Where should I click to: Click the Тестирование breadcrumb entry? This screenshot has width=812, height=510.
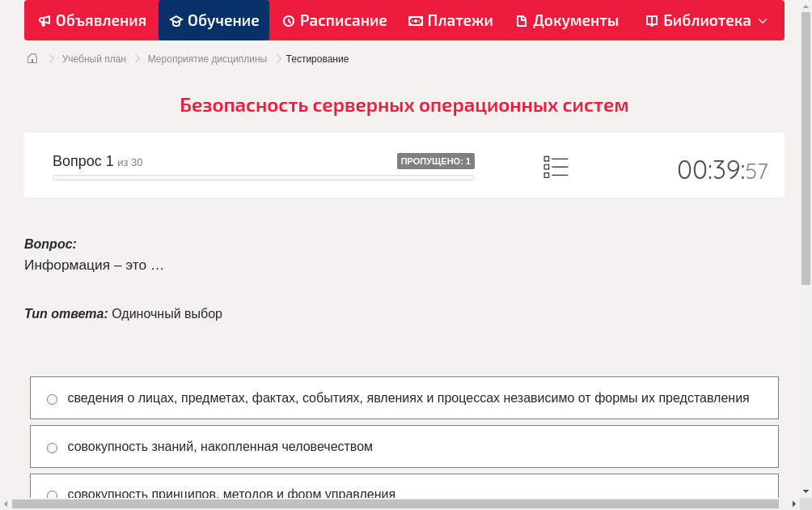point(316,58)
